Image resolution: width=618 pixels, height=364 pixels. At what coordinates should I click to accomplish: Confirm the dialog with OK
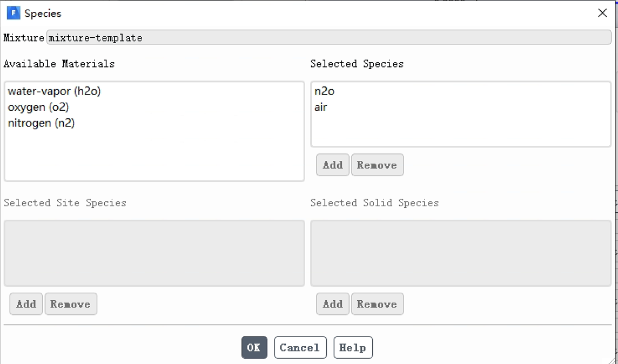click(x=254, y=347)
